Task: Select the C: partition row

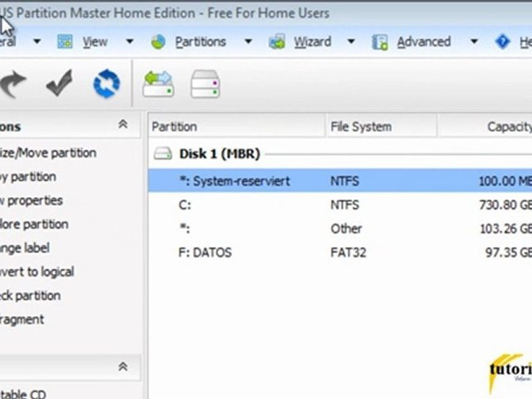Action: (340, 205)
